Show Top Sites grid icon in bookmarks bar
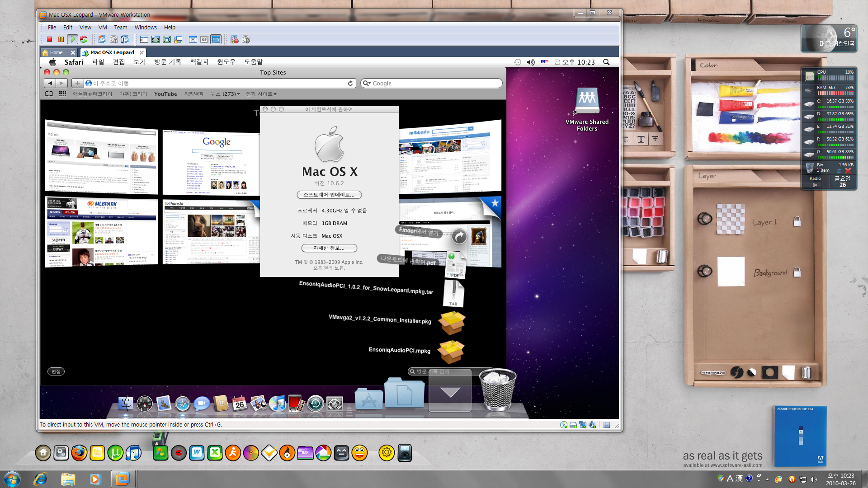 click(x=62, y=94)
